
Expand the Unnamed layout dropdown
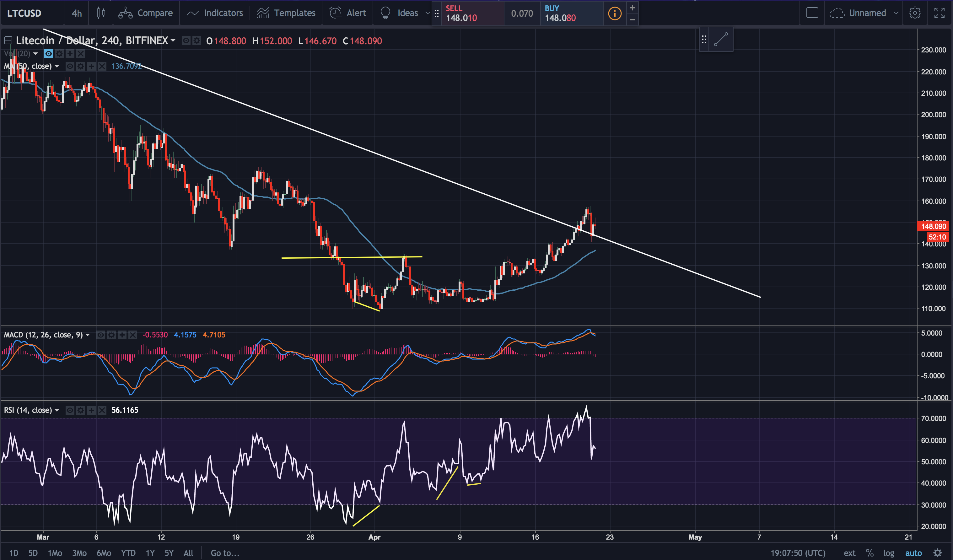[x=896, y=13]
